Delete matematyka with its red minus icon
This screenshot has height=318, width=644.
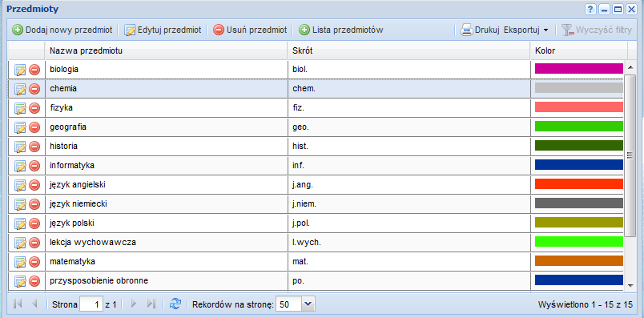click(x=34, y=262)
